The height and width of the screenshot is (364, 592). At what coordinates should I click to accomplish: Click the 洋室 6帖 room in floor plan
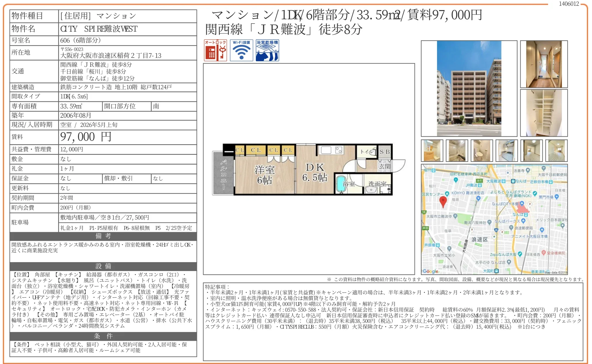click(264, 175)
